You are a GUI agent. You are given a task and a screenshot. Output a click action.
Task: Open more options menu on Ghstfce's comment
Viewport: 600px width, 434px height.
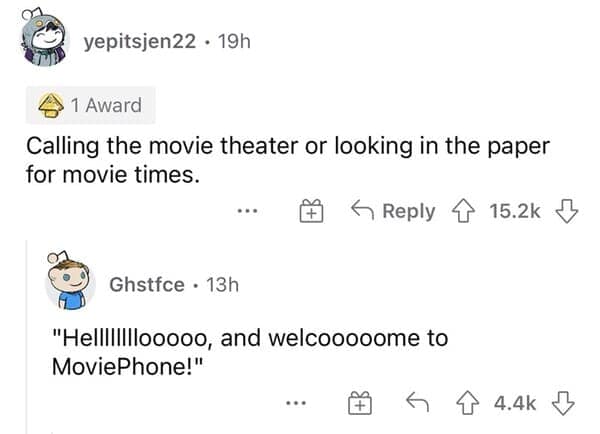(x=294, y=403)
